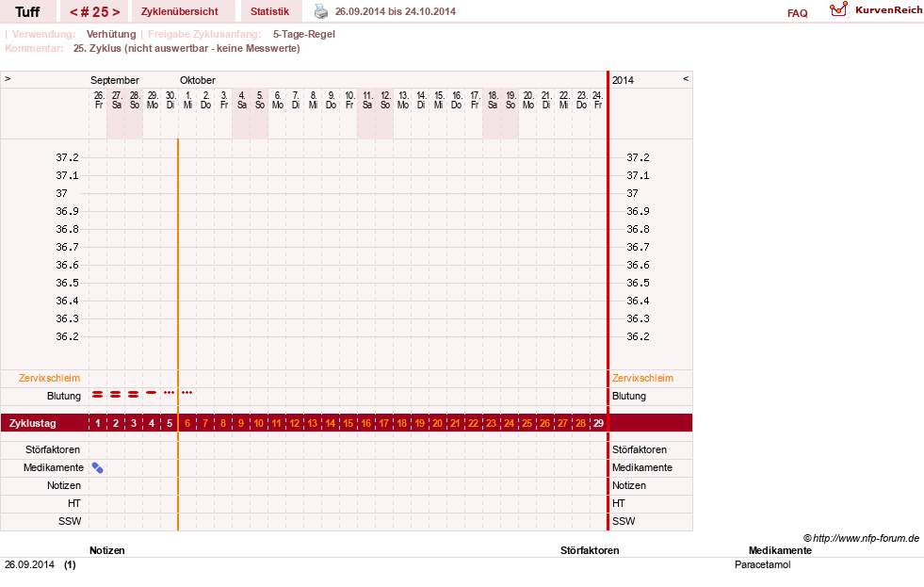
Task: Click the spotting dots on cycle day 5
Action: pyautogui.click(x=170, y=393)
